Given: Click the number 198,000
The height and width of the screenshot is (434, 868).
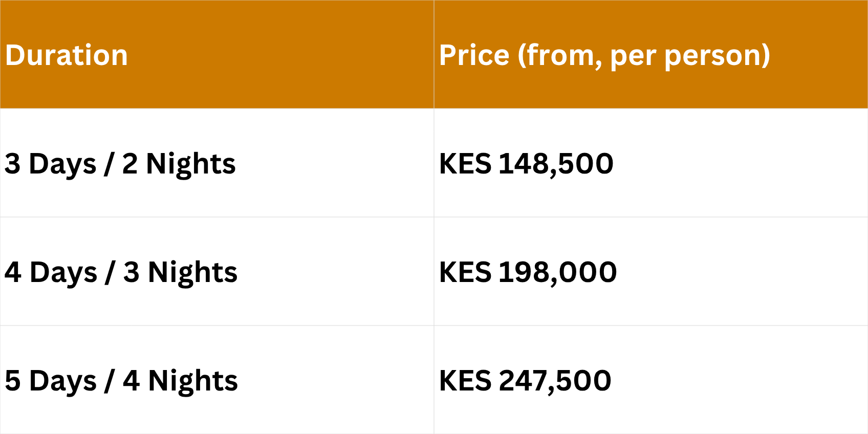Looking at the screenshot, I should click(558, 272).
